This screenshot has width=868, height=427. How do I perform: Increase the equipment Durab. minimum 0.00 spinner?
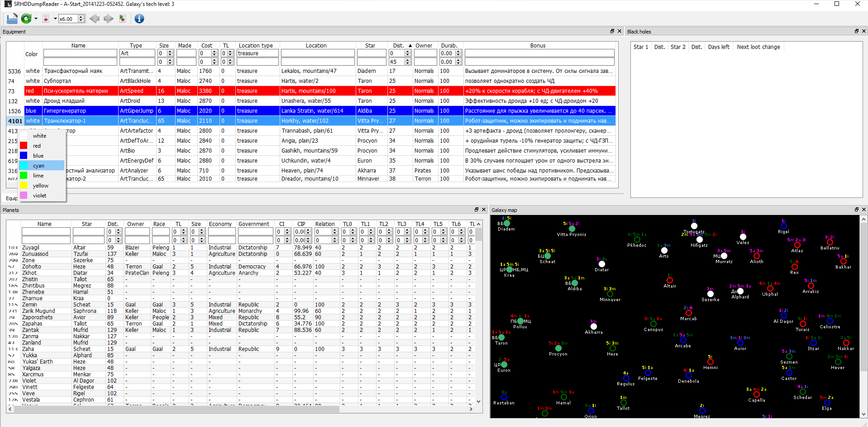coord(458,52)
